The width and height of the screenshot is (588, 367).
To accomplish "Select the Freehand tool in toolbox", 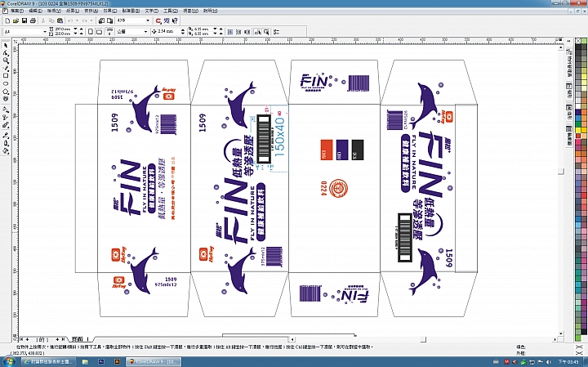I will [5, 69].
